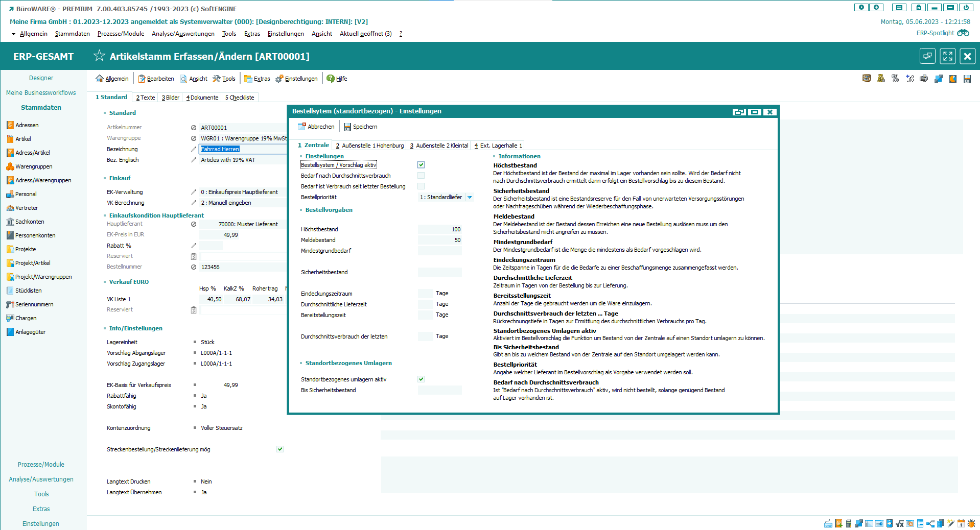This screenshot has width=980, height=530.
Task: Click Abbrechen to cancel the dialog
Action: coord(316,127)
